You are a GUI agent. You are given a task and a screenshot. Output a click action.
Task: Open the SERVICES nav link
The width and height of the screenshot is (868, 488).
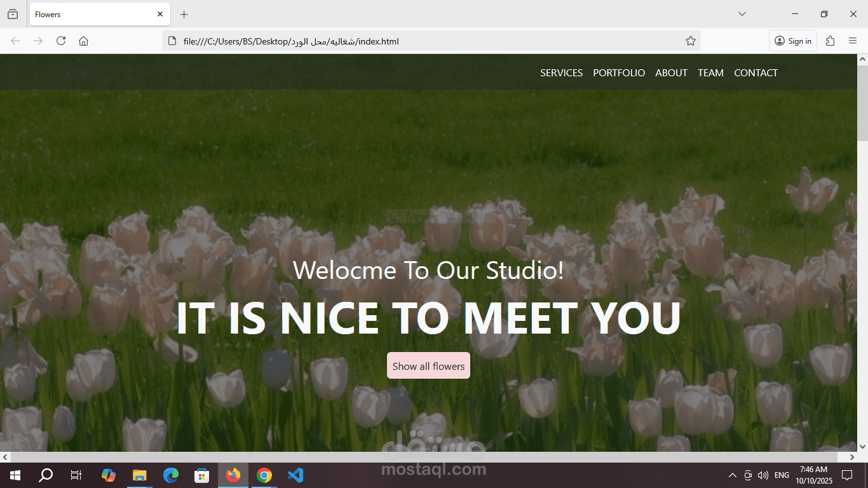pos(561,72)
